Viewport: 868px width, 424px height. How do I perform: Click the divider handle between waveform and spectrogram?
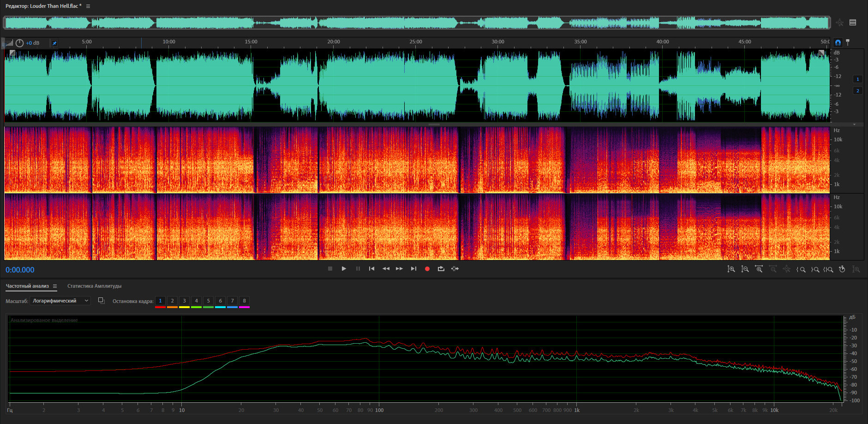pyautogui.click(x=434, y=124)
